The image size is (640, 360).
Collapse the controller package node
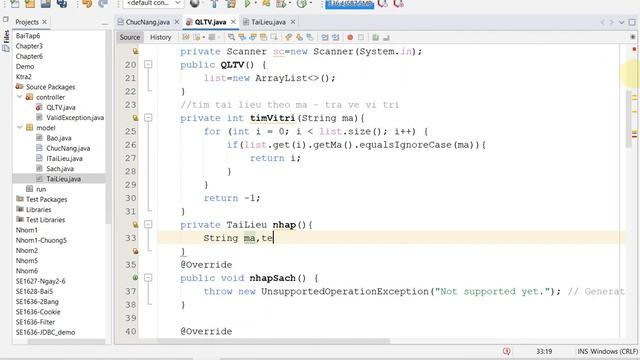pos(20,97)
